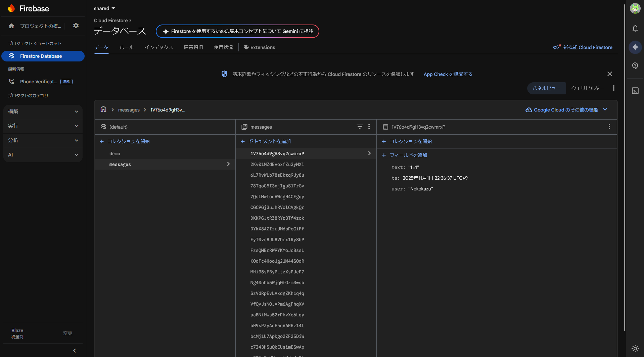Screen dimensions: 644x357
Task: Select document EyT0vs8JL8Vbrx1RySbP
Action: (x=306, y=239)
